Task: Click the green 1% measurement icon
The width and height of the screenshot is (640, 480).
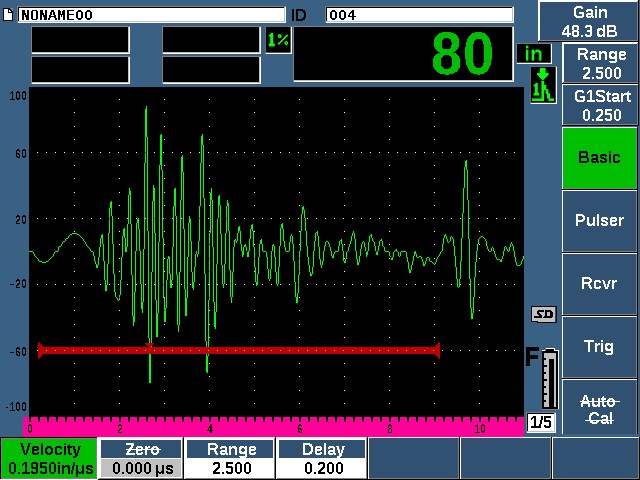Action: tap(277, 40)
